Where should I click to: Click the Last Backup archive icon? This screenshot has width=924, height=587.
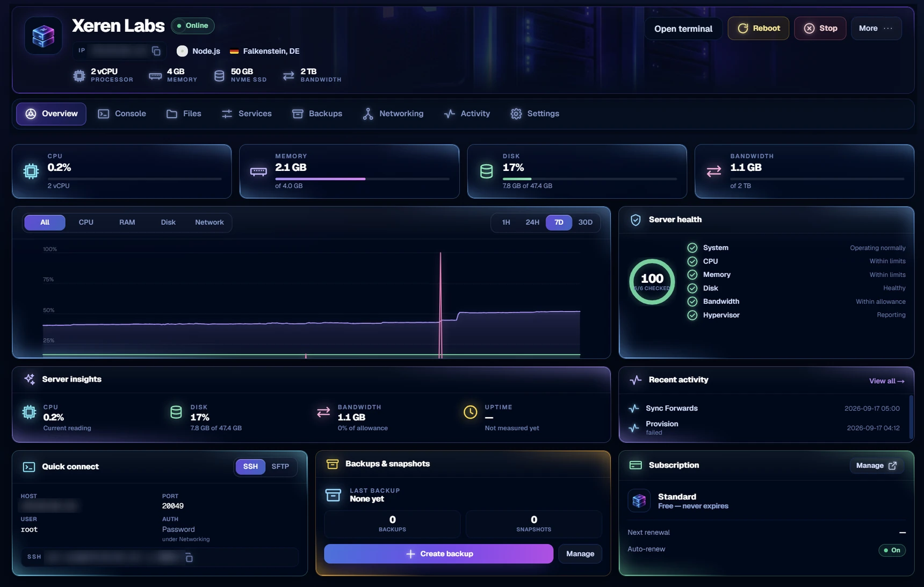pos(333,495)
